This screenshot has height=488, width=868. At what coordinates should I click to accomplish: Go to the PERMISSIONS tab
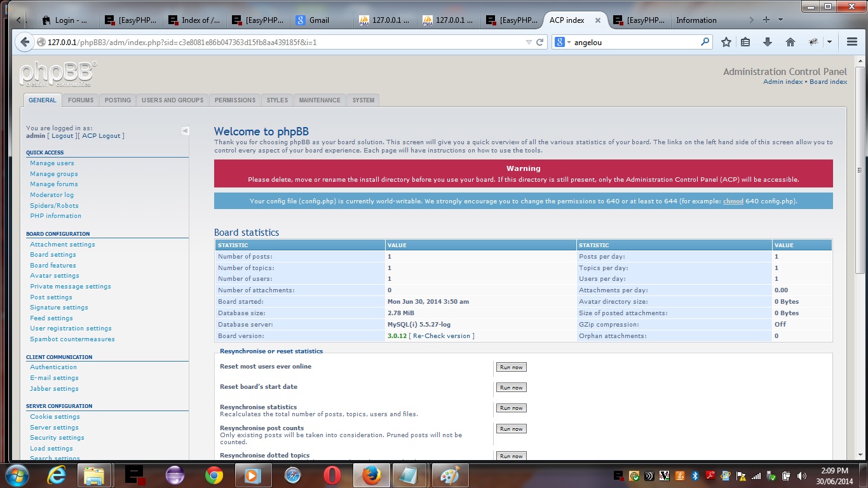[x=235, y=100]
